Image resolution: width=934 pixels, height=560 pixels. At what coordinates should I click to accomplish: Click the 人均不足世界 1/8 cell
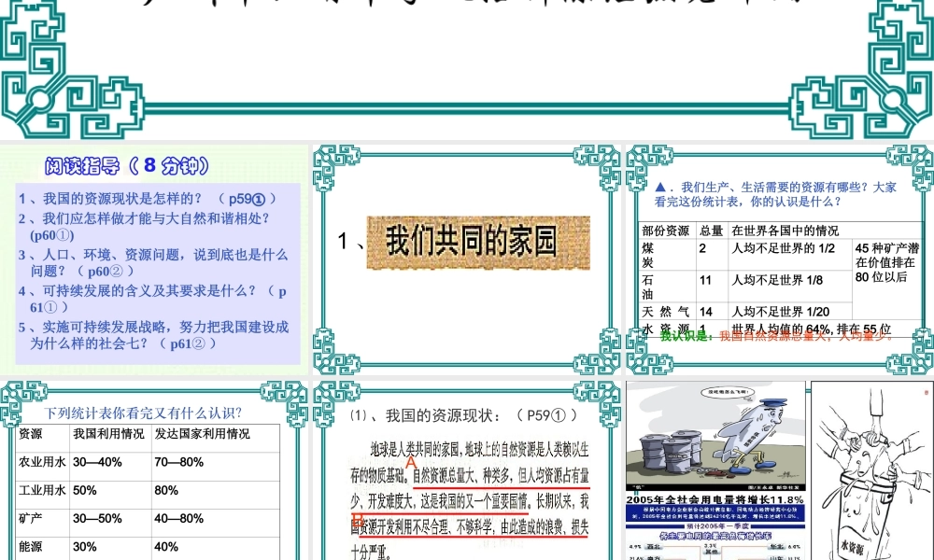(777, 280)
